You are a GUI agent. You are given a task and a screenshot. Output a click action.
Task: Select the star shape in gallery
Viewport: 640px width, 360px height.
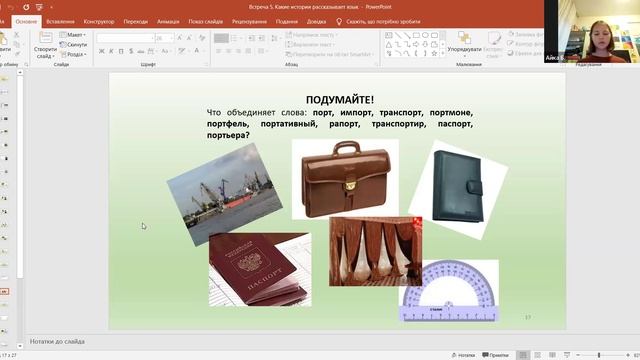[434, 53]
